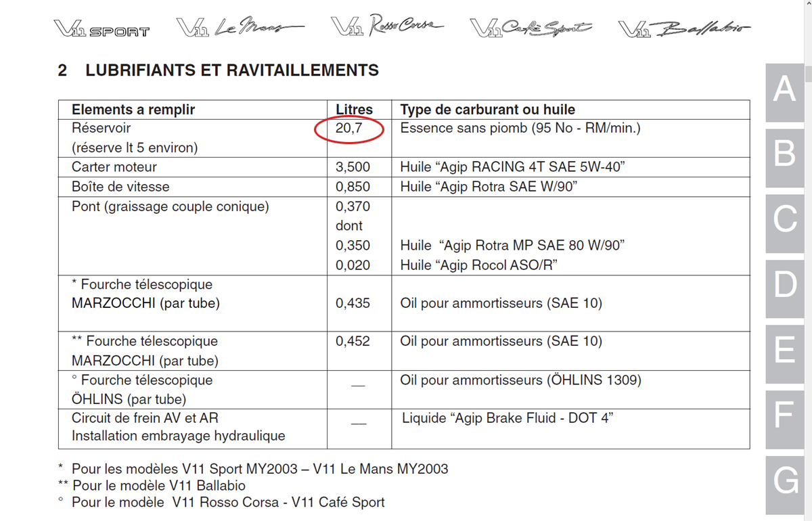This screenshot has width=812, height=521.
Task: Click the V11 Sport logo
Action: (102, 29)
